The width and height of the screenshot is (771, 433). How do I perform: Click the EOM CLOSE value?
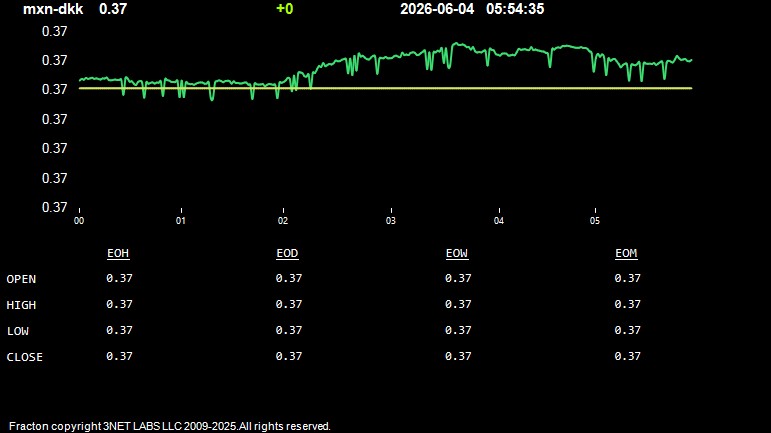pos(627,356)
